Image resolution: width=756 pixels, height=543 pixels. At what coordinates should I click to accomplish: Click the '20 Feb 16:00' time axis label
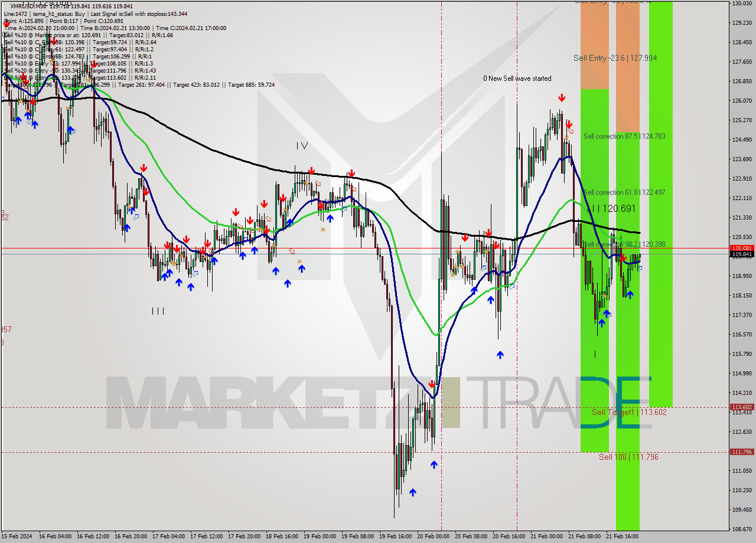point(509,537)
